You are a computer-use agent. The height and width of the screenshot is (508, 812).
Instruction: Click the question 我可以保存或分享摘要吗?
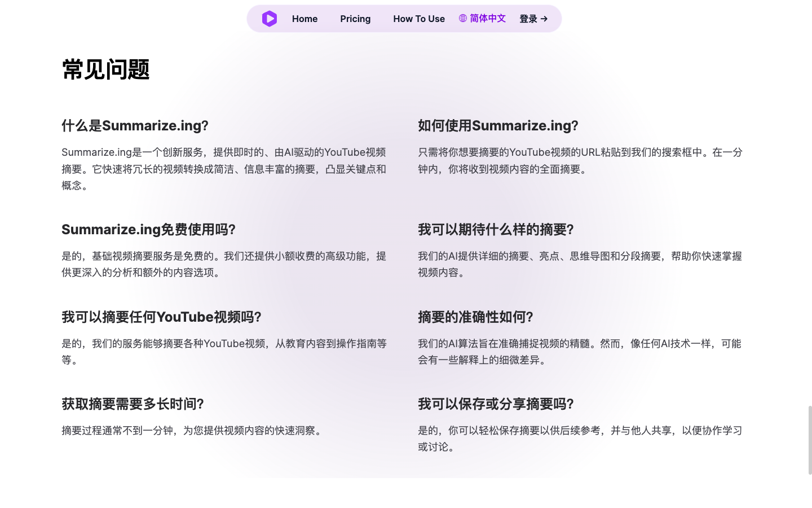point(496,404)
